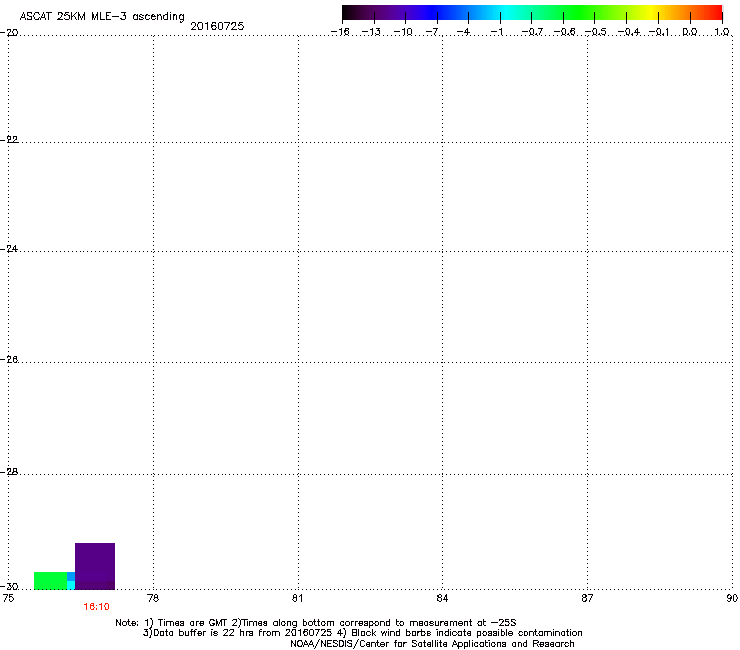
Task: Click latitude axis label -28
Action: pyautogui.click(x=9, y=472)
